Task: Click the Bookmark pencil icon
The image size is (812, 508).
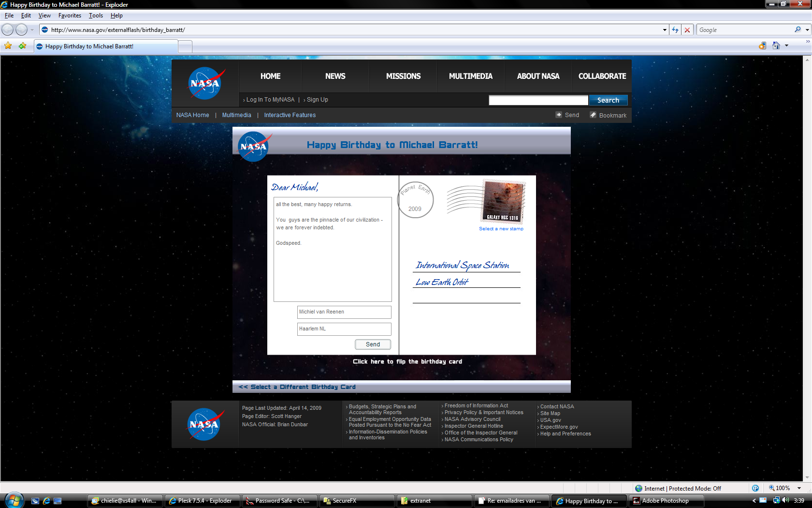Action: pyautogui.click(x=593, y=115)
